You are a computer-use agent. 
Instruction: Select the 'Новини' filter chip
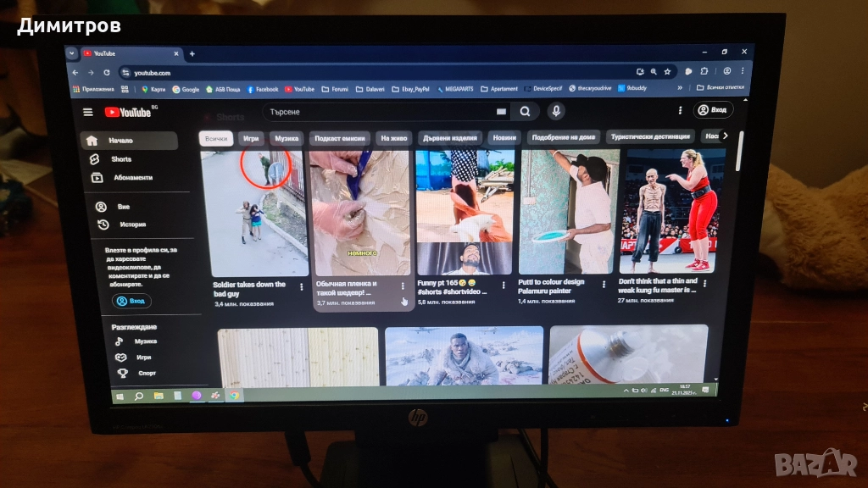tap(504, 137)
